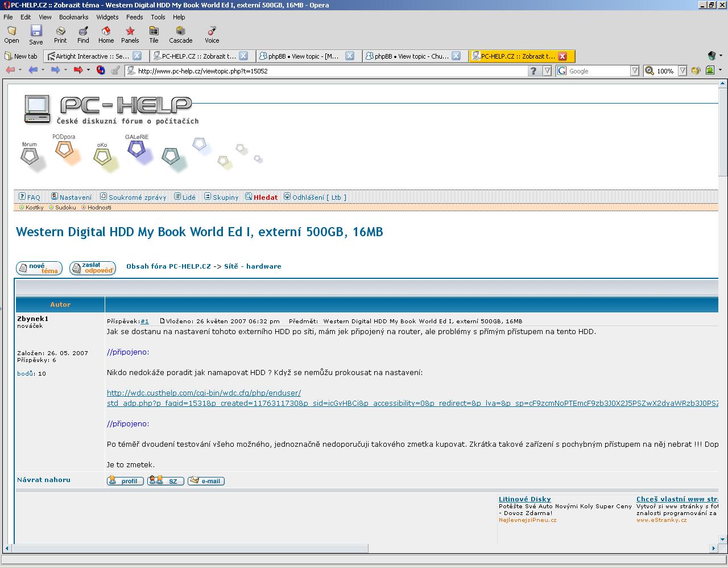Click the Print toolbar icon

click(x=60, y=34)
